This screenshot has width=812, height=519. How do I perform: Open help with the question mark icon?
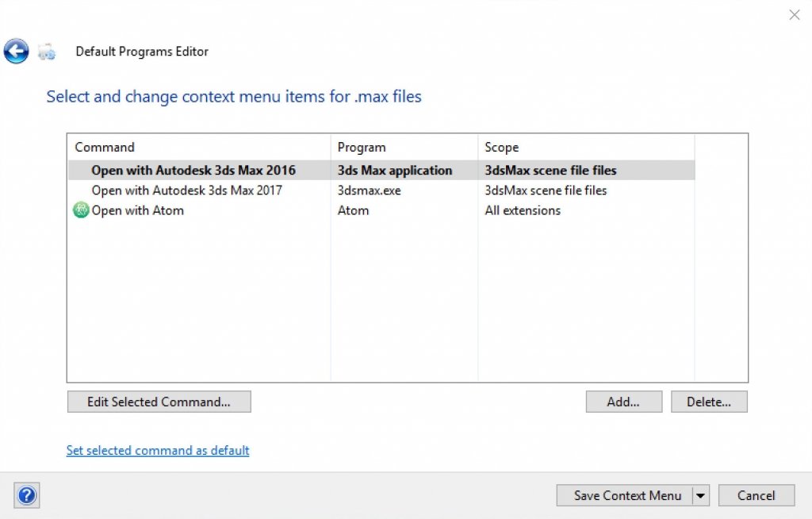coord(27,495)
